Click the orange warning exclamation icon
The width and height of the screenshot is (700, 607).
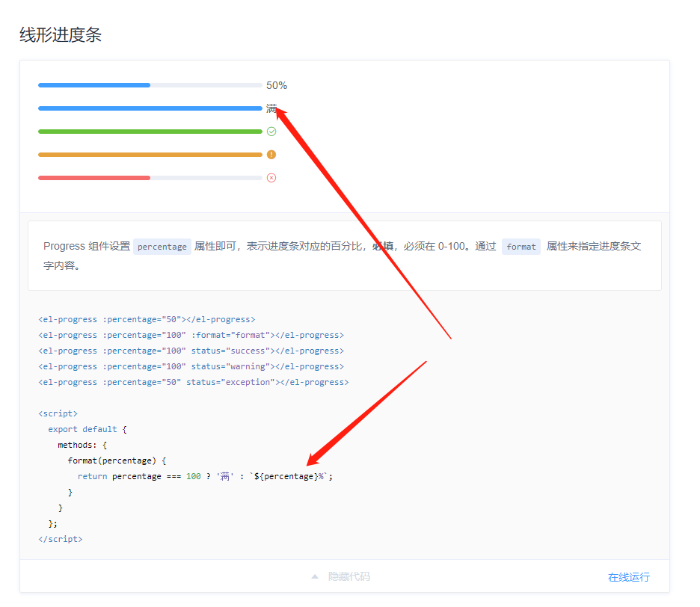point(271,155)
